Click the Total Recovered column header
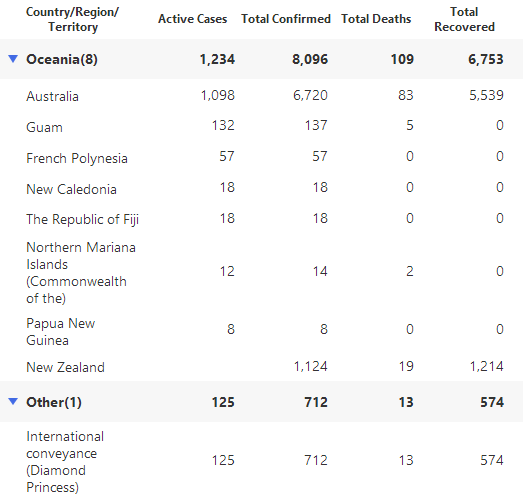This screenshot has width=523, height=503. 464,19
